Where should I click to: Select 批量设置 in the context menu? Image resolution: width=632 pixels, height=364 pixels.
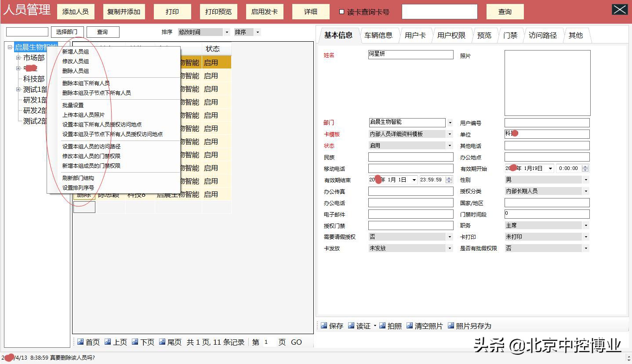(73, 105)
